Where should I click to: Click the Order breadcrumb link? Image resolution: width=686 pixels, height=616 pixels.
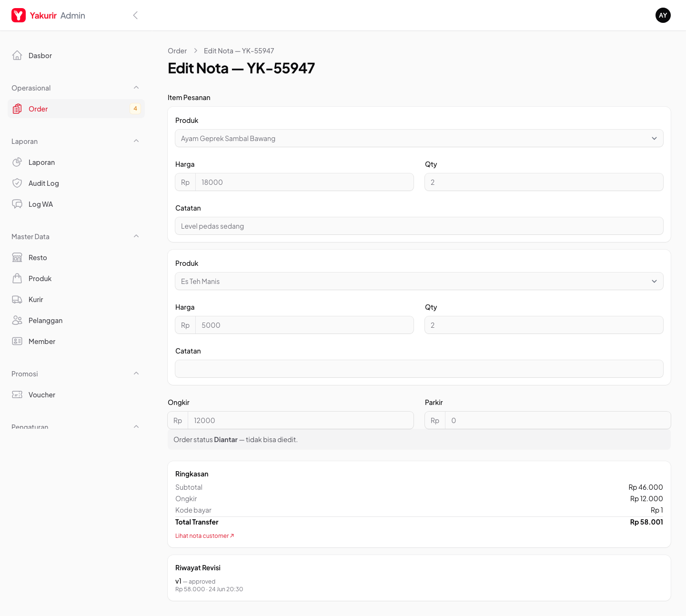(177, 50)
